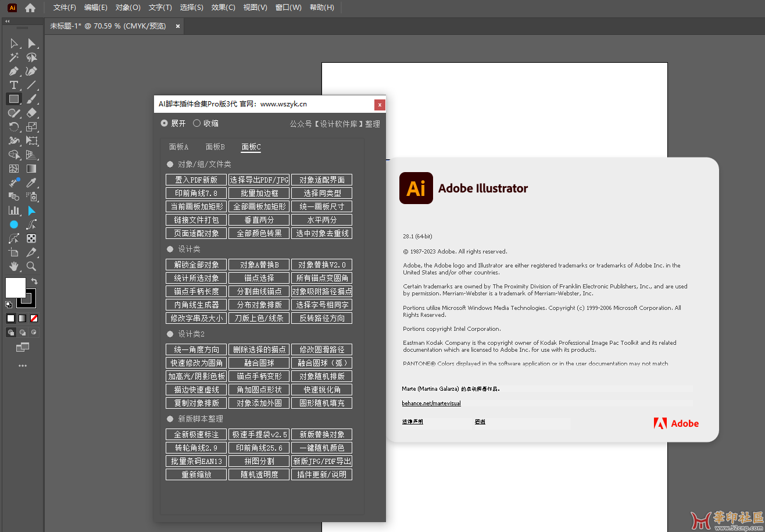The height and width of the screenshot is (532, 765).
Task: Open Edit Toolbar three-dots button
Action: 23,366
